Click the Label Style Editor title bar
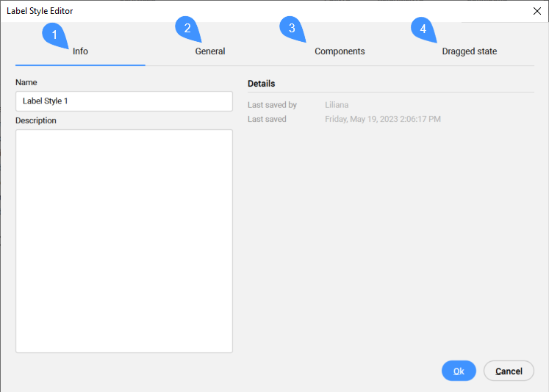 (220, 11)
